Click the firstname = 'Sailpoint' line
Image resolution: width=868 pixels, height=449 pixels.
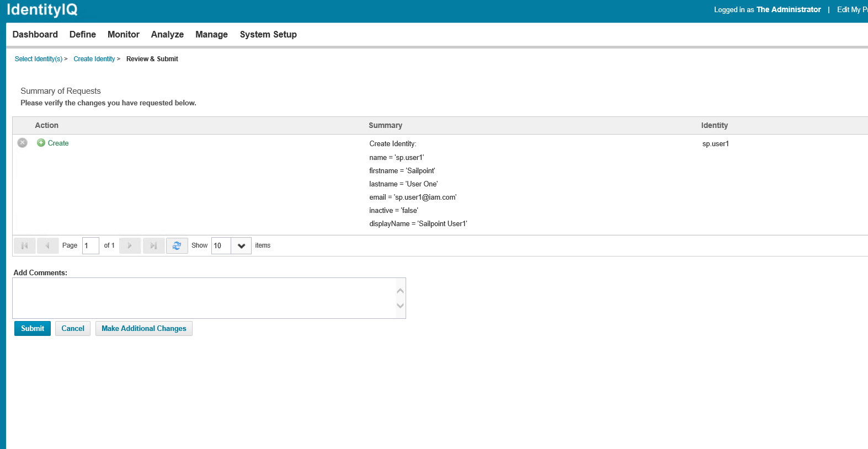pyautogui.click(x=402, y=170)
